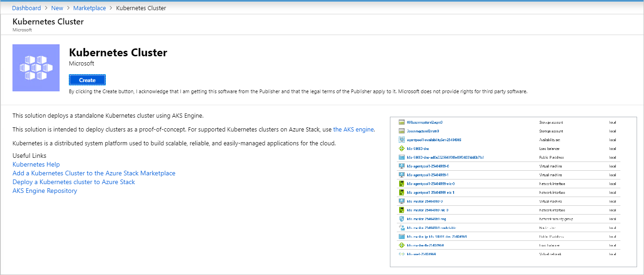The image size is (644, 275).
Task: Click the Kubernetes Cluster logo thumbnail
Action: coord(36,67)
